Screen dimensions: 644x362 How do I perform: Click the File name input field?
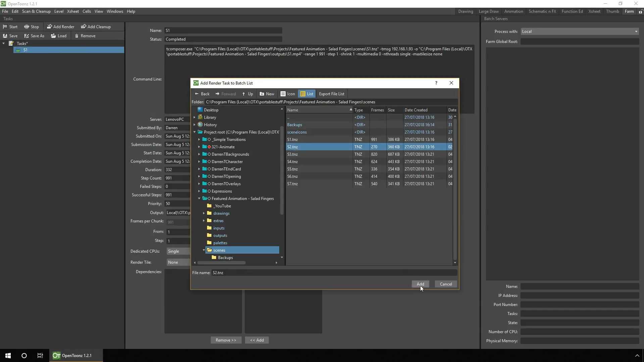[334, 273]
